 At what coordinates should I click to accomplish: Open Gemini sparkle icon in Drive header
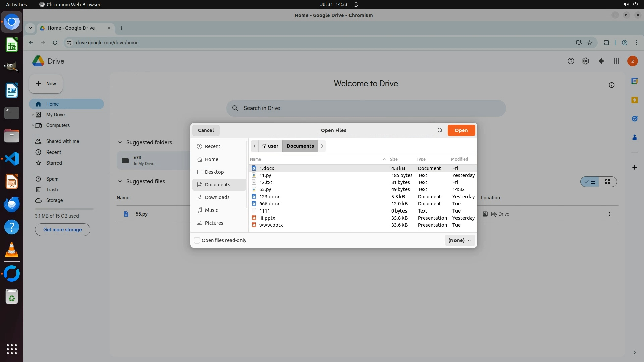(x=601, y=61)
